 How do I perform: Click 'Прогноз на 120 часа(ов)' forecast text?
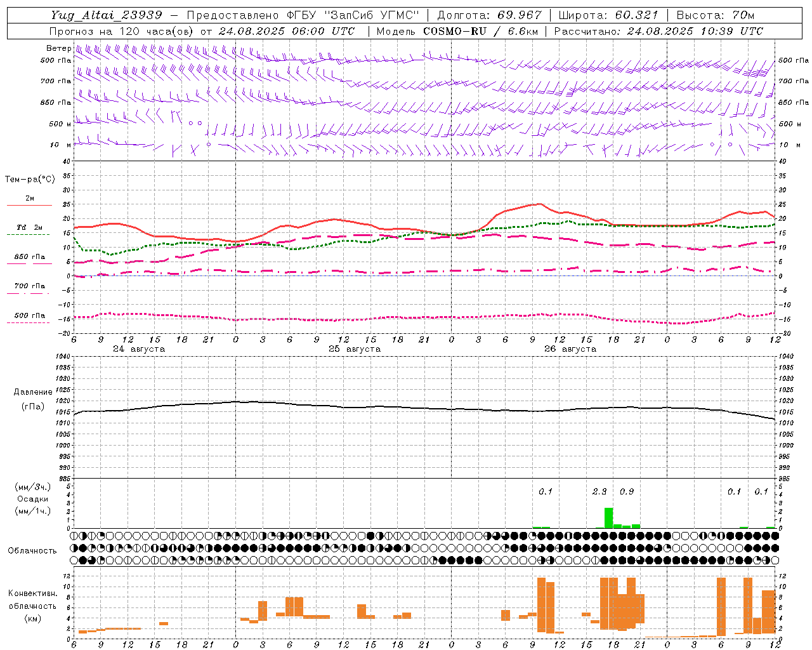click(x=122, y=31)
